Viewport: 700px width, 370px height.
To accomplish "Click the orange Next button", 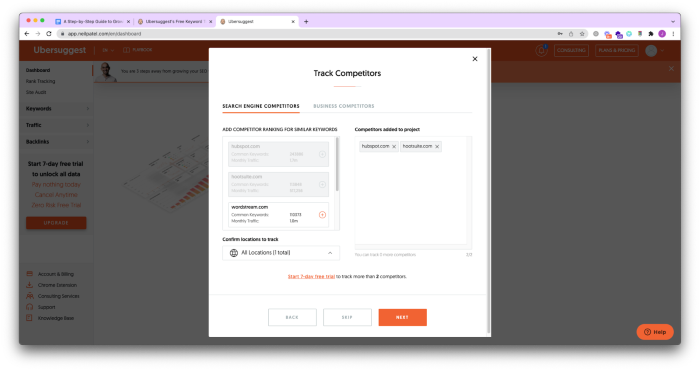I will click(402, 317).
